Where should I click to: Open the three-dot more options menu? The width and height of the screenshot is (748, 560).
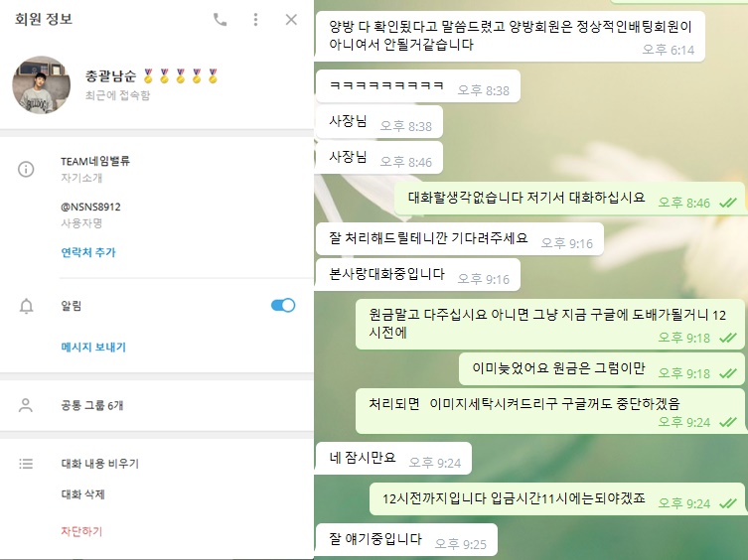point(255,20)
